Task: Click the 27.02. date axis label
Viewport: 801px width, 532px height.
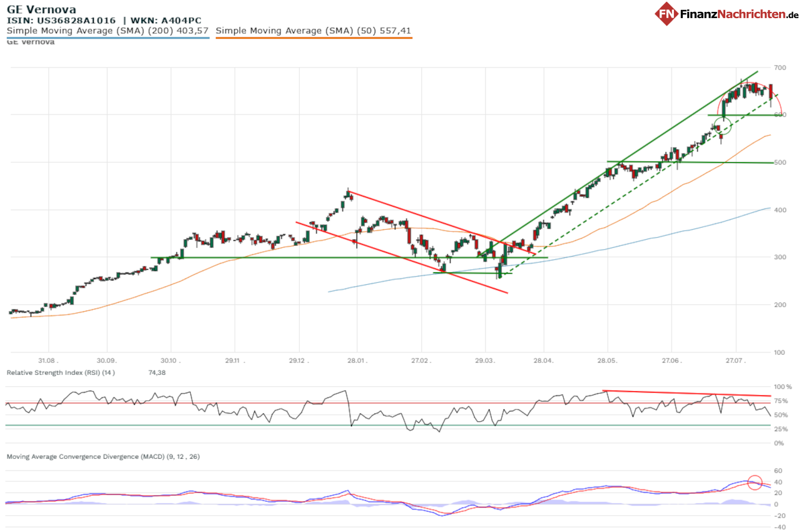Action: (421, 361)
